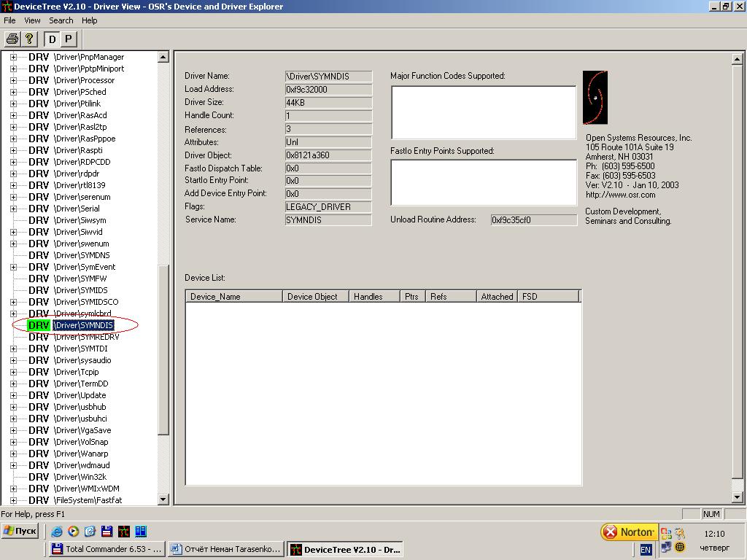Click the FSD column header
The width and height of the screenshot is (747, 560).
click(548, 297)
